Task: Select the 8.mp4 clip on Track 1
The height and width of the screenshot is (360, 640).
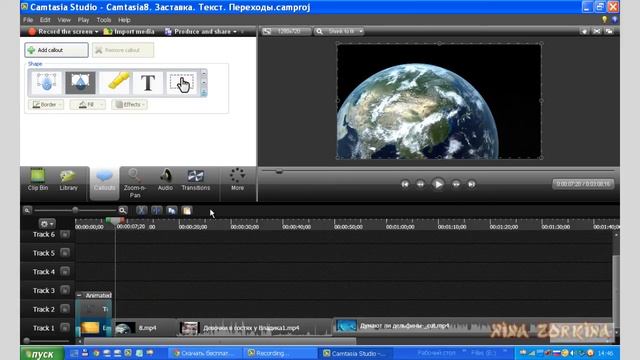Action: (x=145, y=328)
